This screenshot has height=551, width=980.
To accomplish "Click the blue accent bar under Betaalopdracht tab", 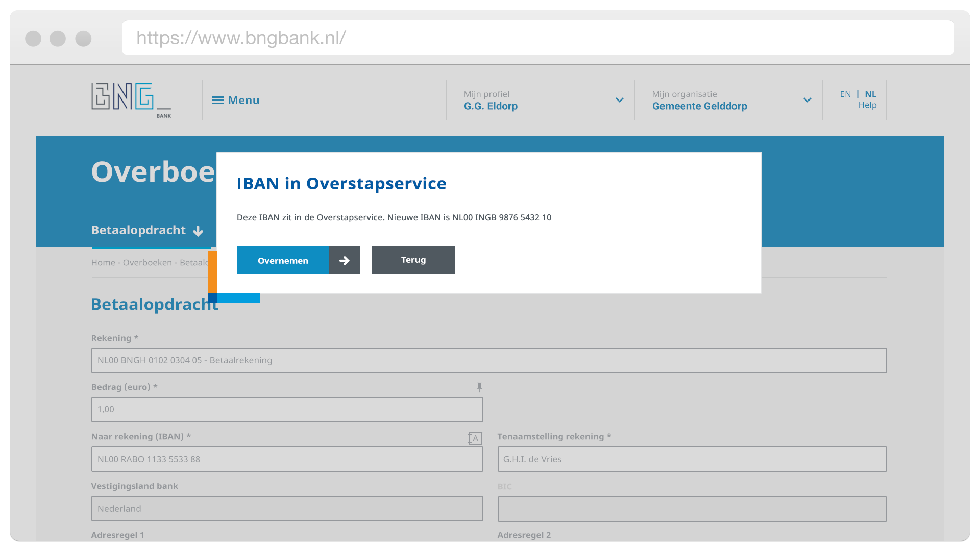I will tap(151, 247).
